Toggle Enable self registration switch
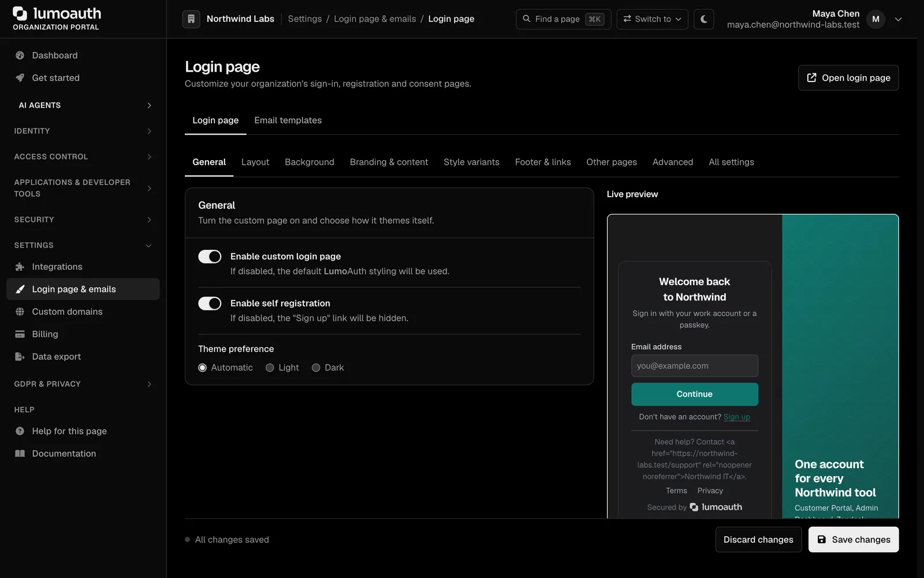Screen dimensions: 924x578 pos(210,303)
